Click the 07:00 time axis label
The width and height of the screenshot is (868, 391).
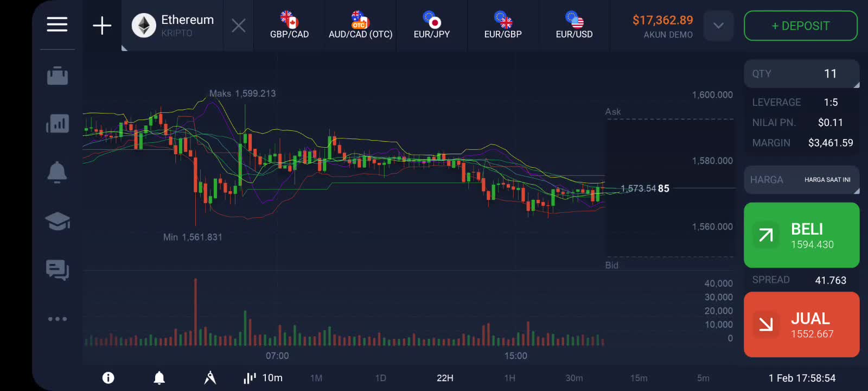click(277, 356)
